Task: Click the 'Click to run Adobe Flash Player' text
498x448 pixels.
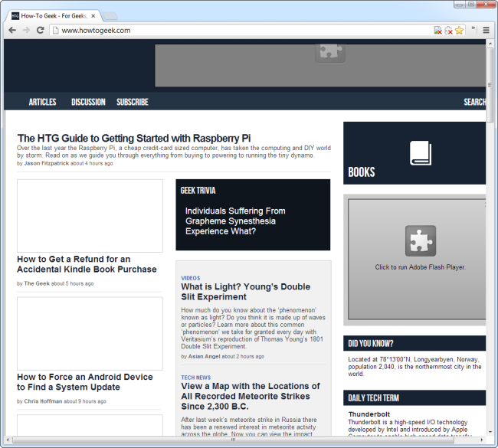Action: pos(420,267)
